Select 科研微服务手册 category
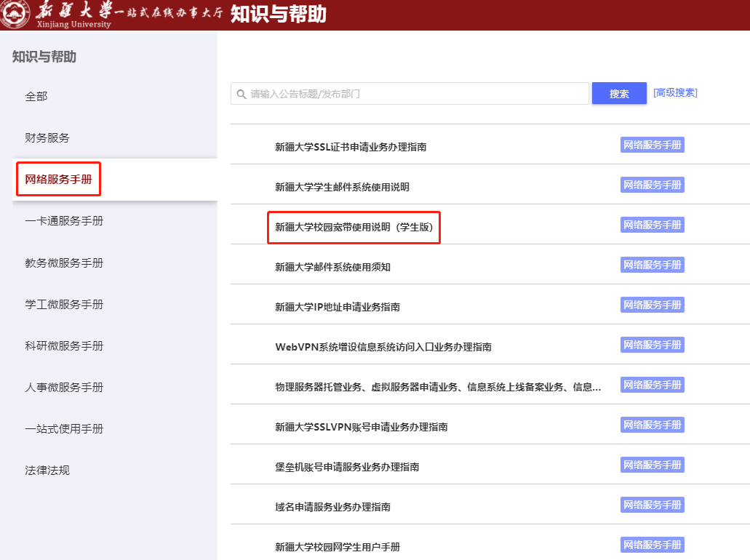Viewport: 750px width, 560px height. pos(64,346)
